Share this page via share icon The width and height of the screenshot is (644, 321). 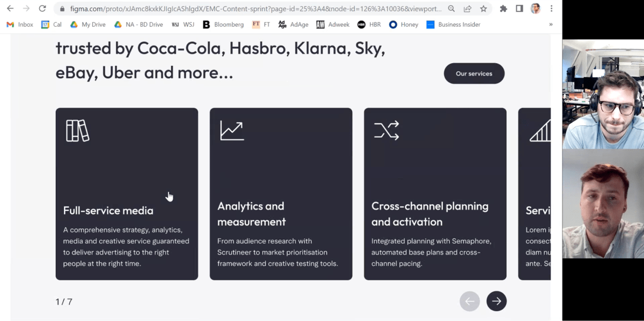467,9
